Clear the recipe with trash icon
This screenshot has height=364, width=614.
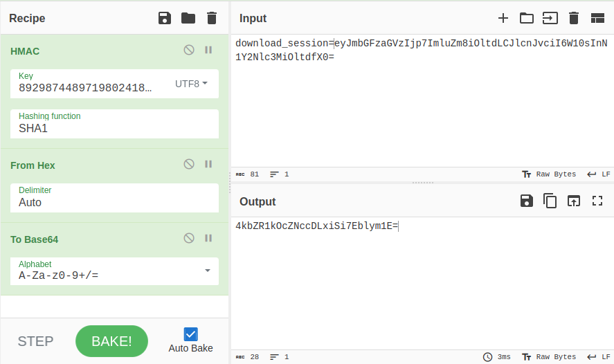tap(212, 18)
